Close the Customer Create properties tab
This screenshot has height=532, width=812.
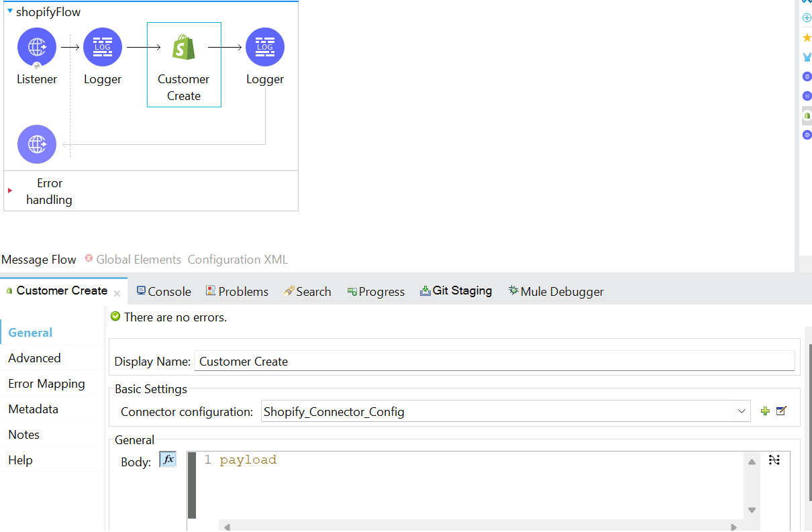(x=117, y=293)
